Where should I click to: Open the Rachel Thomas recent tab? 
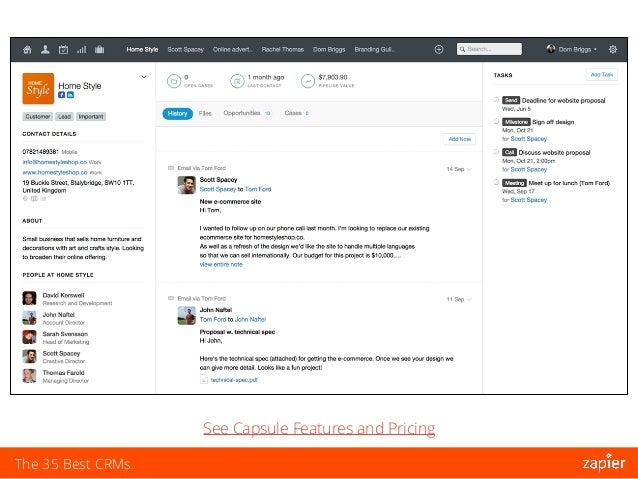(282, 49)
